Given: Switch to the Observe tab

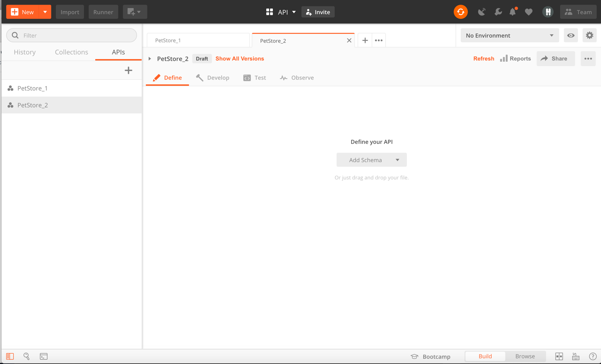Looking at the screenshot, I should click(297, 78).
